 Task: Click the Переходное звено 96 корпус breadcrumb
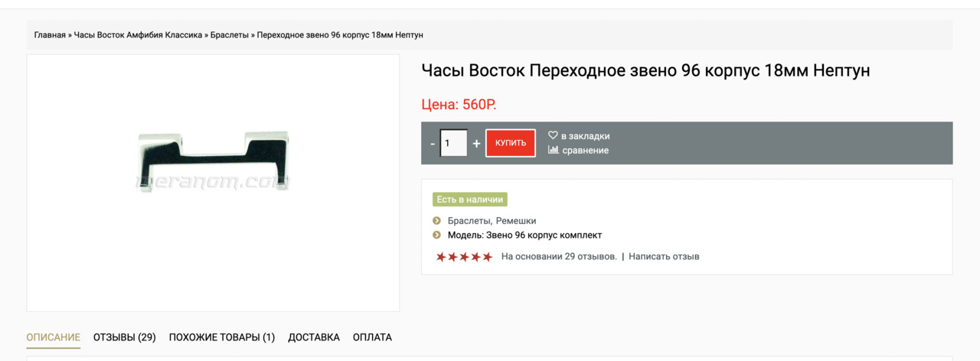340,35
